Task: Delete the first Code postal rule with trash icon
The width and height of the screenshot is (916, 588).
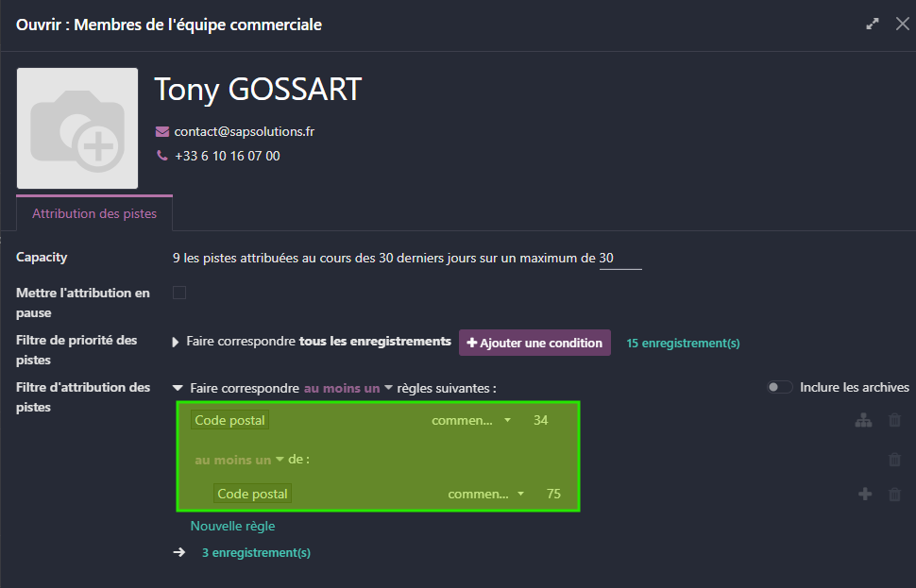Action: tap(894, 421)
